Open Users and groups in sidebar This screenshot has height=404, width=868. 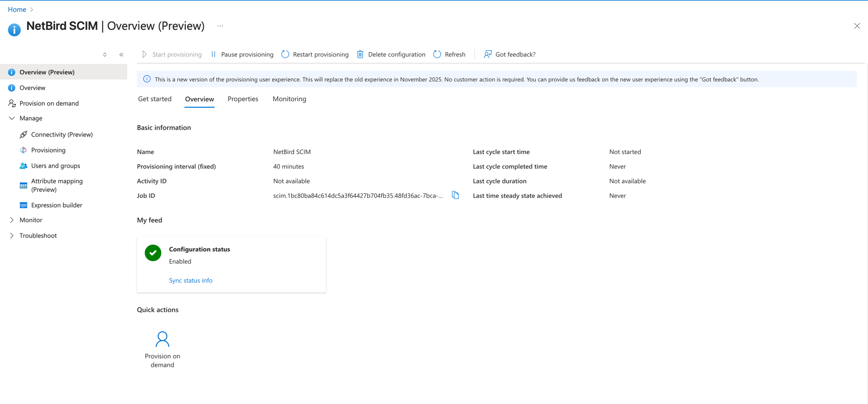55,166
